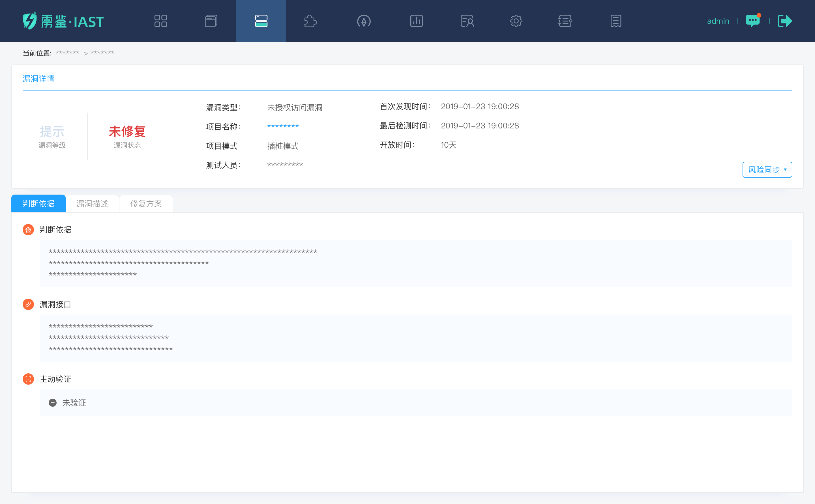Image resolution: width=815 pixels, height=504 pixels.
Task: Open the gear settings nav icon
Action: coord(516,21)
